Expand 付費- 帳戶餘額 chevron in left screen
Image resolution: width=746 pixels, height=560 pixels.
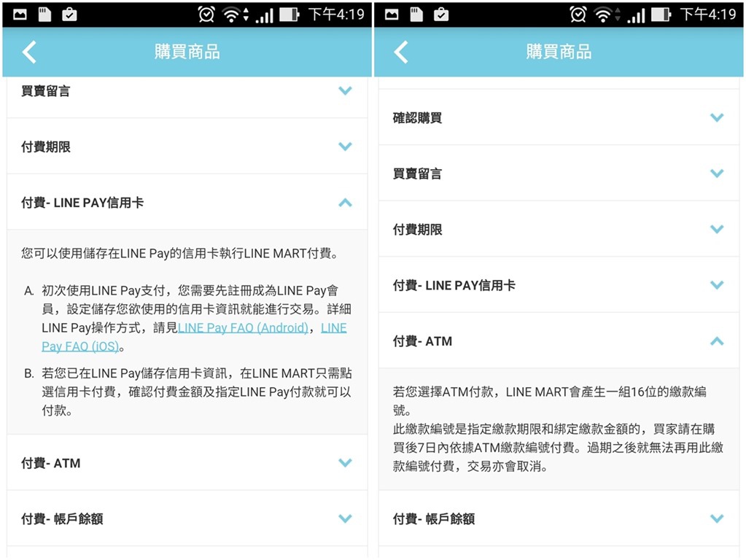pos(345,518)
